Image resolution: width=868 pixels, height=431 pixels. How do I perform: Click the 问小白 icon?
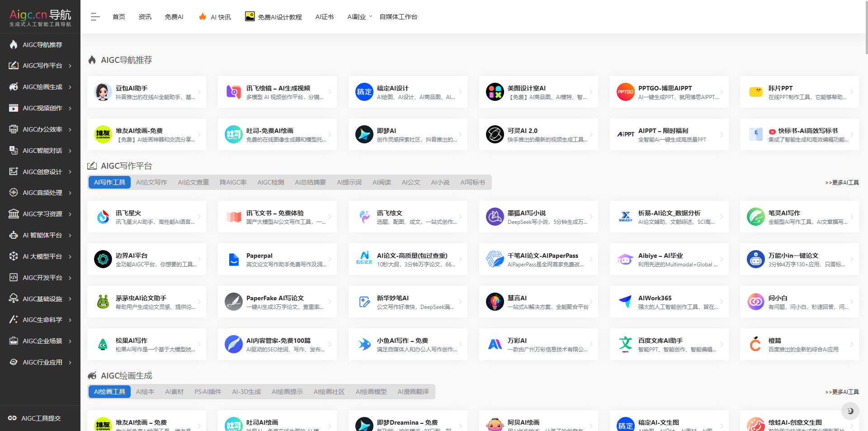pos(756,302)
